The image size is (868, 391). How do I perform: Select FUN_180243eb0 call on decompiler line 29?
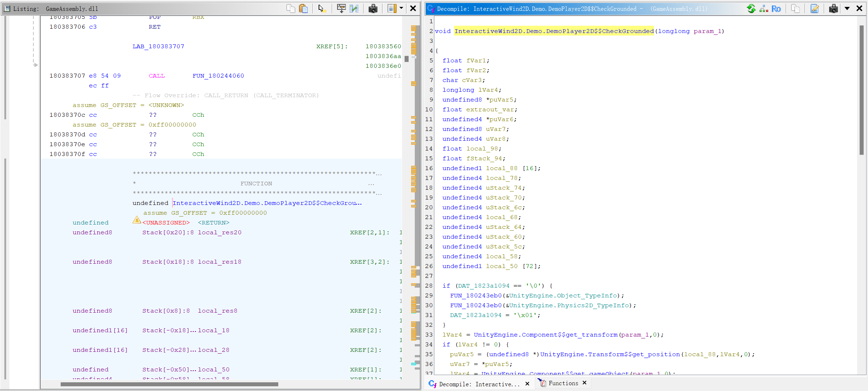pyautogui.click(x=476, y=296)
